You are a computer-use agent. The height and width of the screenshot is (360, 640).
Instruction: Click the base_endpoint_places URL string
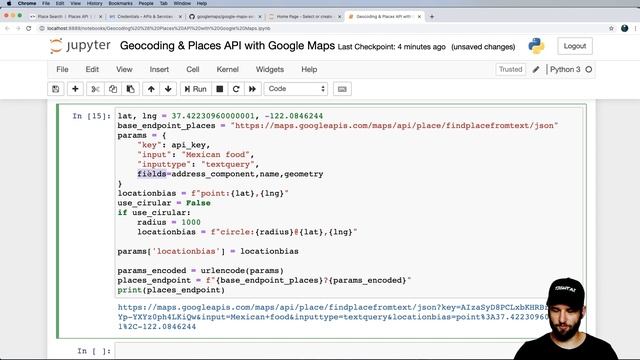(394, 126)
